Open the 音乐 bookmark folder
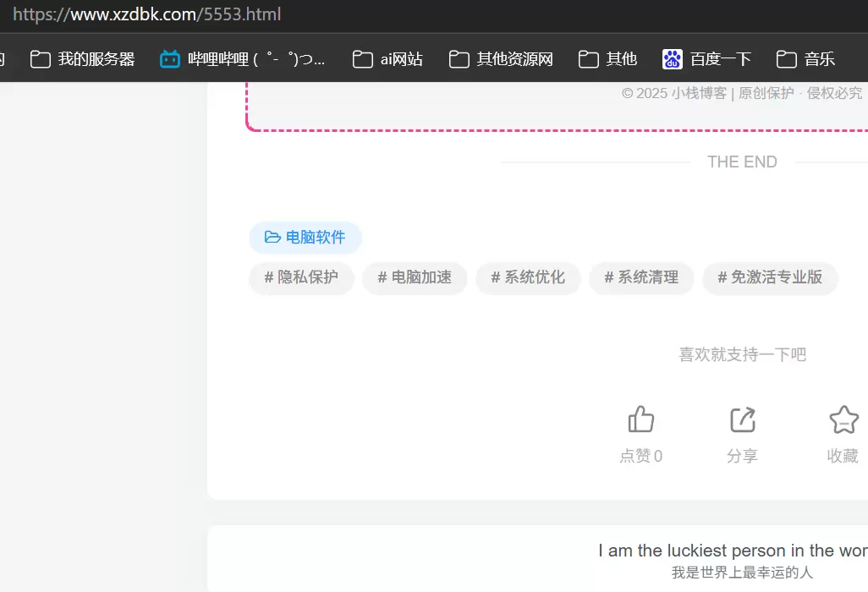 click(805, 59)
